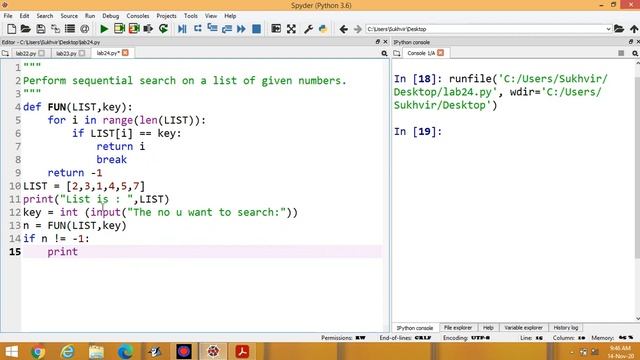Go forward to next cursor position
This screenshot has height=360, width=640.
click(x=358, y=29)
